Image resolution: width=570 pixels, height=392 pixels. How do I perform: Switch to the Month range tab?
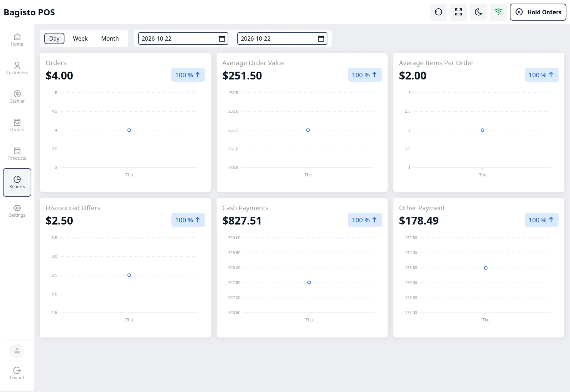110,38
